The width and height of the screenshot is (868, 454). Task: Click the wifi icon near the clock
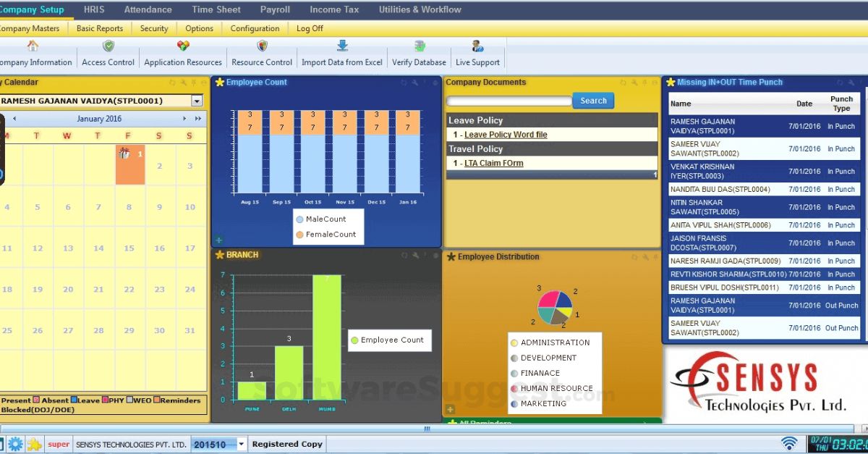pyautogui.click(x=788, y=443)
